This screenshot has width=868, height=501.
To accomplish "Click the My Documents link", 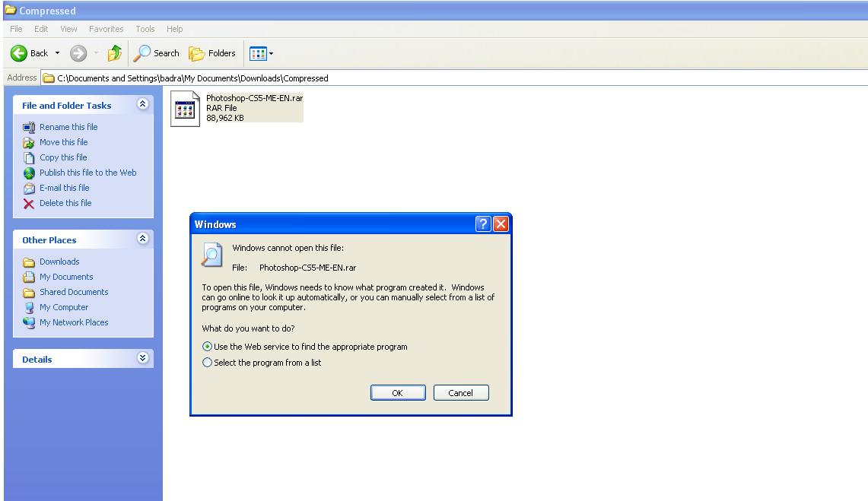I will [x=66, y=277].
